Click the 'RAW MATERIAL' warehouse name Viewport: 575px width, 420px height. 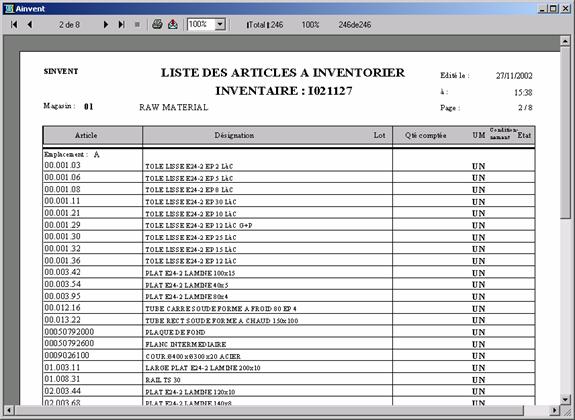(x=173, y=107)
